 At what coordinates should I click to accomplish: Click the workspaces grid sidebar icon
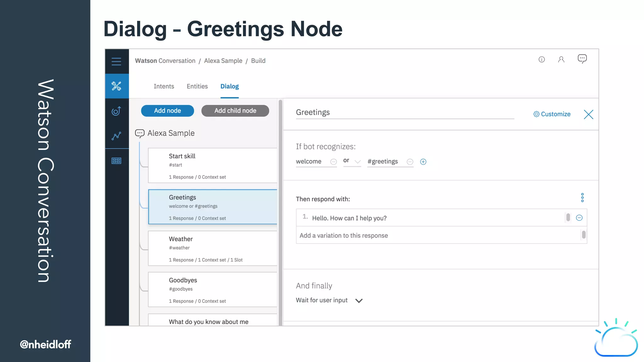(x=116, y=161)
